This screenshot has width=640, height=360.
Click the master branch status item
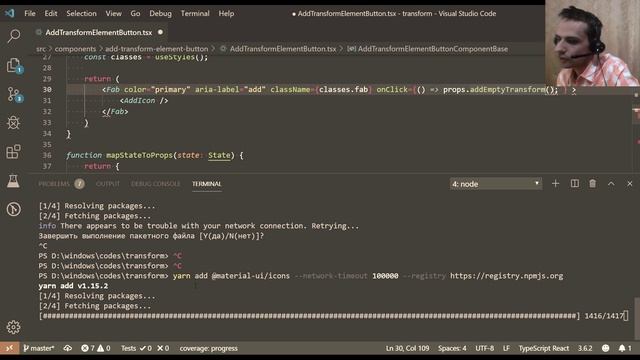(x=39, y=348)
